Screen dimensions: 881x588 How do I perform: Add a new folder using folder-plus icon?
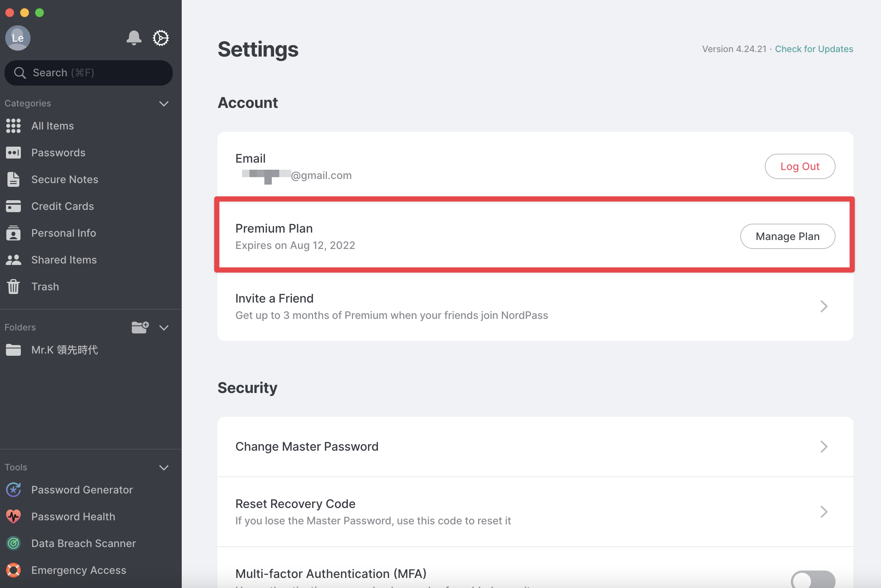pyautogui.click(x=140, y=327)
